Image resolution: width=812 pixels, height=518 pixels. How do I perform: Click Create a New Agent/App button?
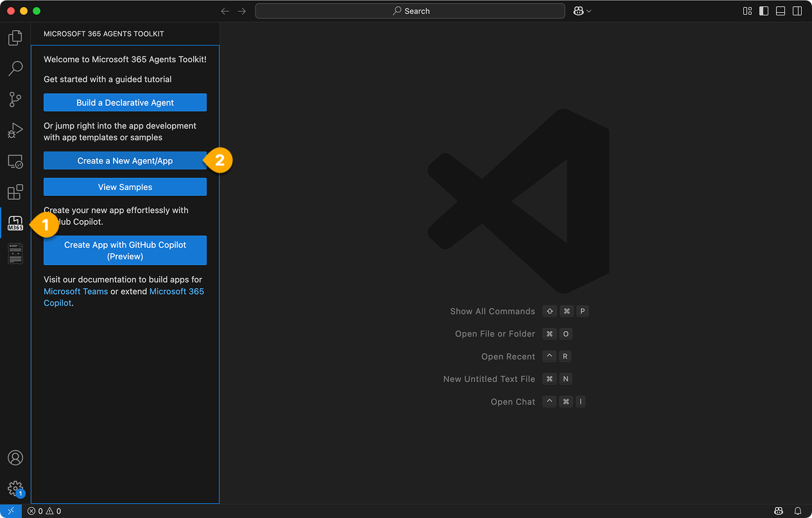click(125, 160)
